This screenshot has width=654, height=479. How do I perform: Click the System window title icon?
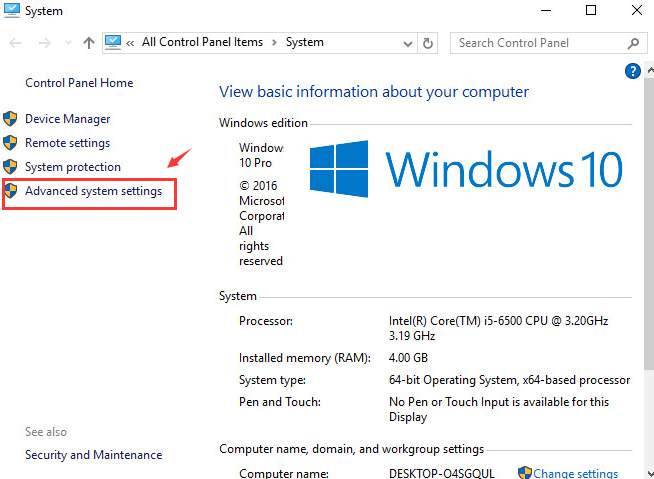tap(11, 10)
